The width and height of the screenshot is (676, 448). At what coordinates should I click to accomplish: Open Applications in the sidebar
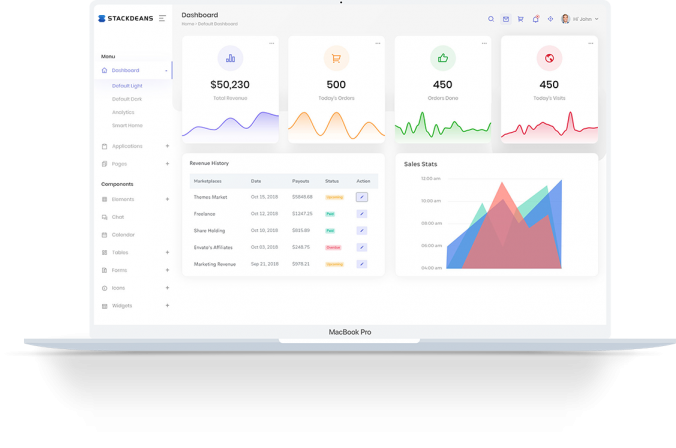pyautogui.click(x=127, y=146)
